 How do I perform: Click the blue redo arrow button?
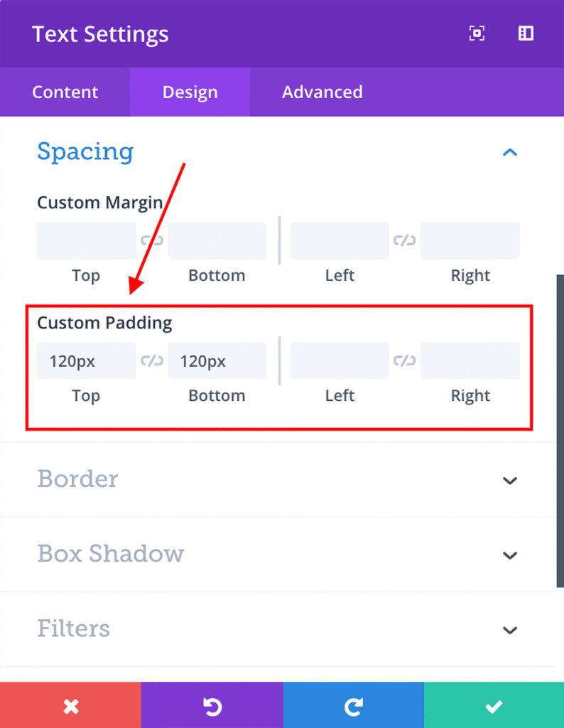pos(353,706)
